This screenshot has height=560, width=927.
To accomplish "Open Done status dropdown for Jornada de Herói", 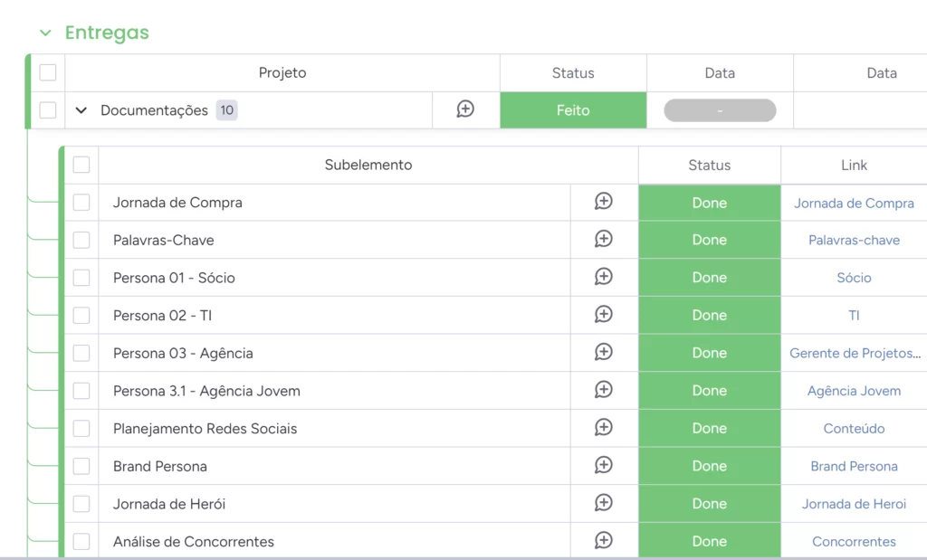I will point(709,504).
